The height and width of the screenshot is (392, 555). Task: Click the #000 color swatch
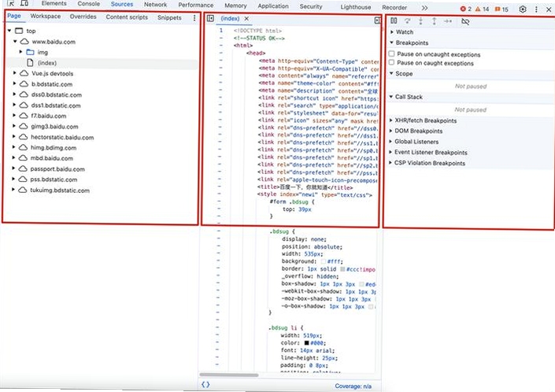coord(306,343)
